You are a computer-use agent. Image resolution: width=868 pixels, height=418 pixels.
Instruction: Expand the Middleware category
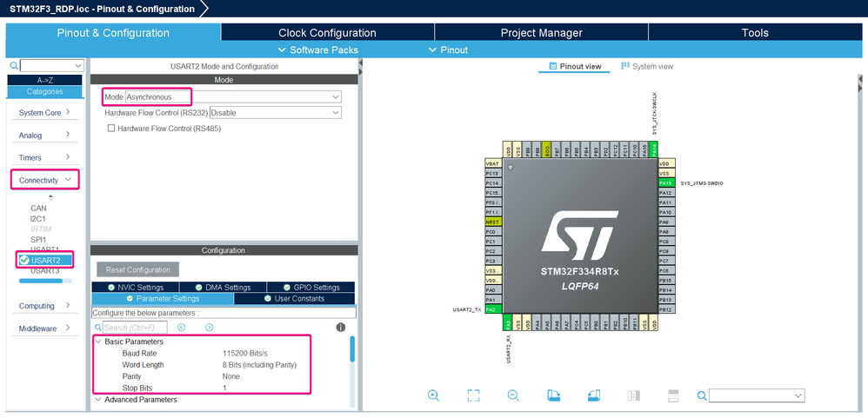(x=45, y=328)
